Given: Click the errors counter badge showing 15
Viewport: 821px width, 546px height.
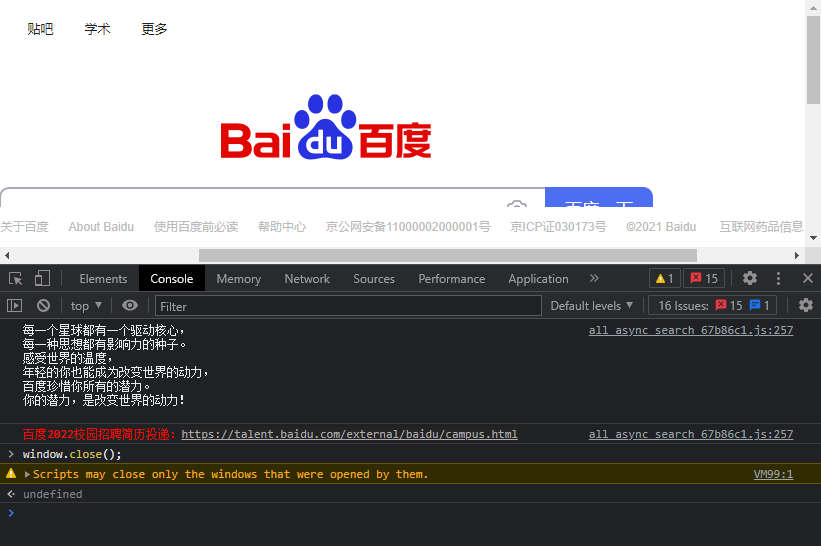Looking at the screenshot, I should [x=704, y=278].
